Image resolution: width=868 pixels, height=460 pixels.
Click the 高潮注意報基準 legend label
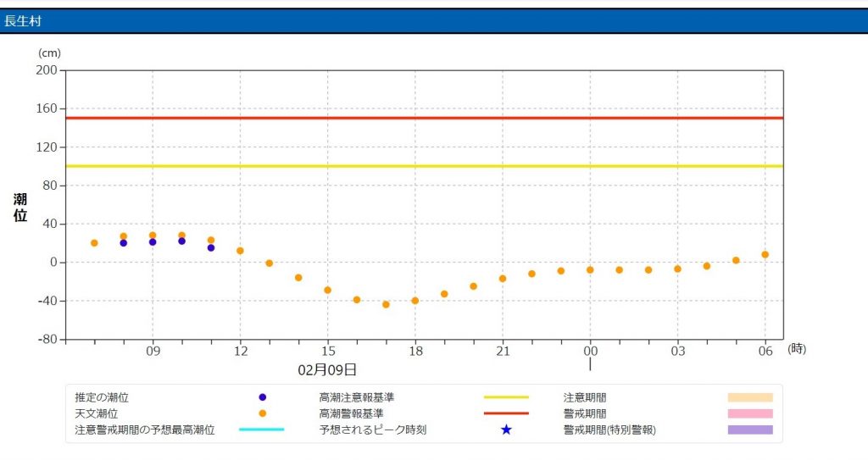click(x=357, y=397)
